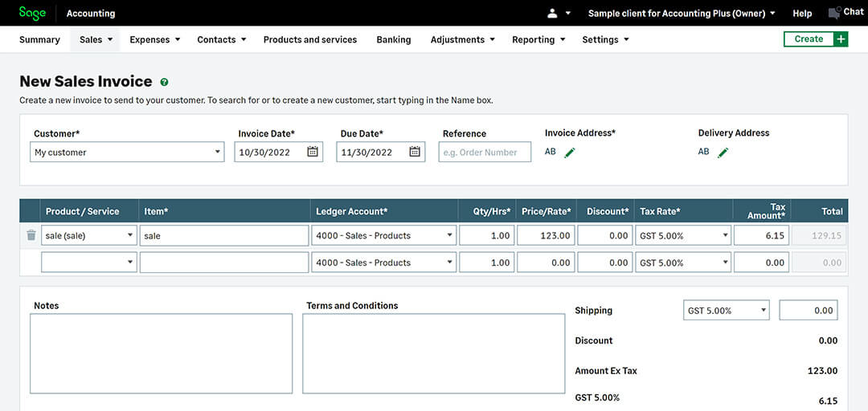Edit the Delivery Address pencil

coord(723,153)
